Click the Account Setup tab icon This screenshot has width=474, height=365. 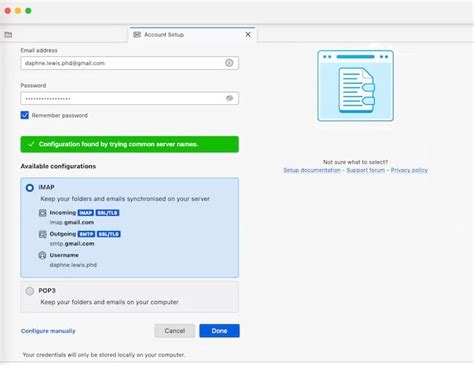(137, 35)
